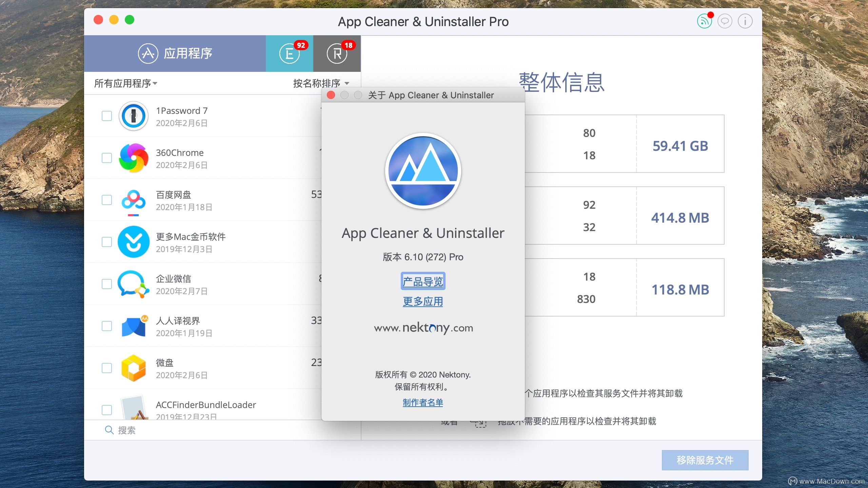Viewport: 868px width, 488px height.
Task: Click the ACCFinderBundleLoader generic app icon
Action: tap(134, 407)
